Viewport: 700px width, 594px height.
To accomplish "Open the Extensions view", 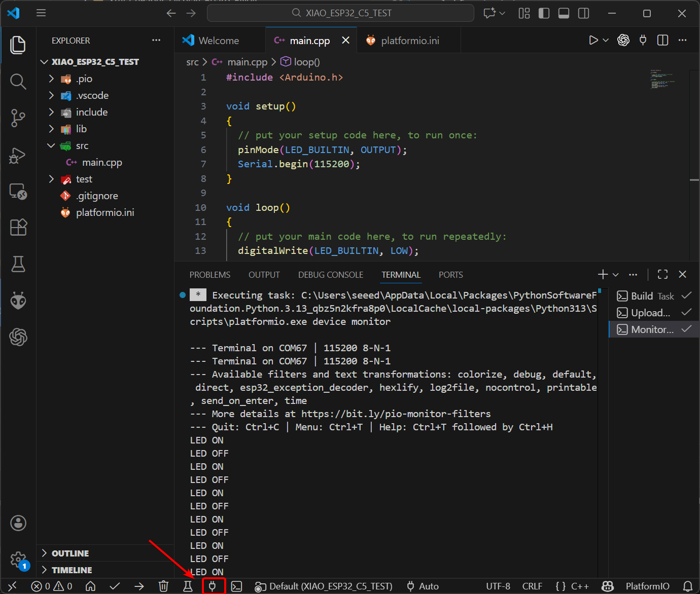I will (x=18, y=228).
